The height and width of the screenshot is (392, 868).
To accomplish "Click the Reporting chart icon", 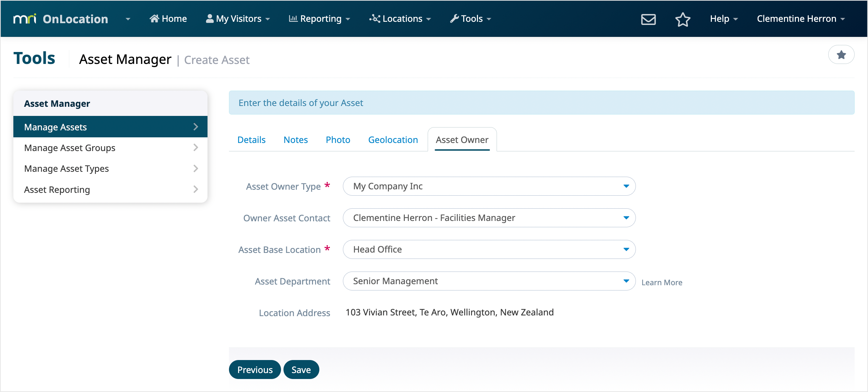I will click(293, 19).
